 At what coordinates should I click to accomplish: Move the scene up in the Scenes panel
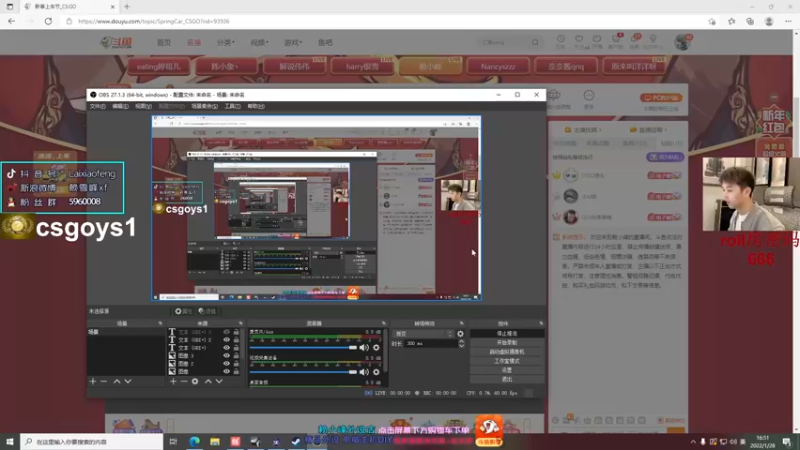pos(117,381)
